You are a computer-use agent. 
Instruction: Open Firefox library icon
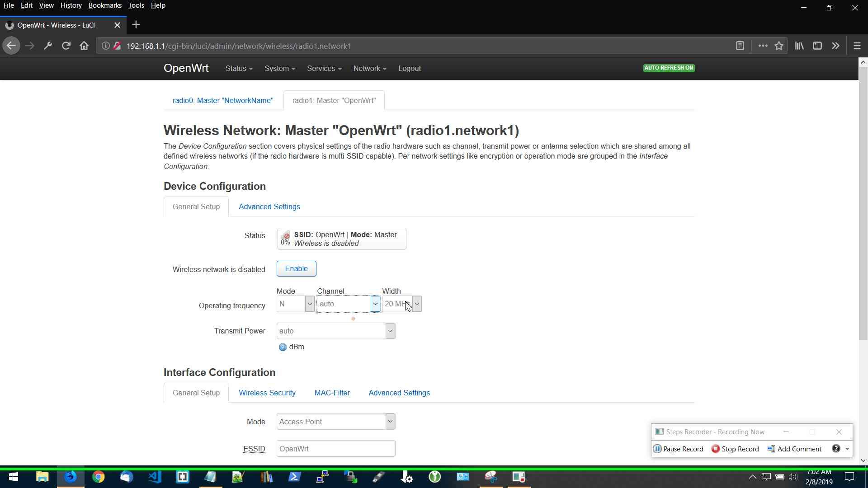pyautogui.click(x=799, y=46)
